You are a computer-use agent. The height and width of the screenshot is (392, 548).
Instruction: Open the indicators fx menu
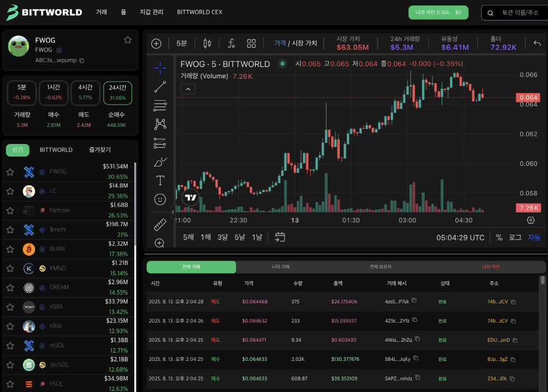click(x=231, y=44)
